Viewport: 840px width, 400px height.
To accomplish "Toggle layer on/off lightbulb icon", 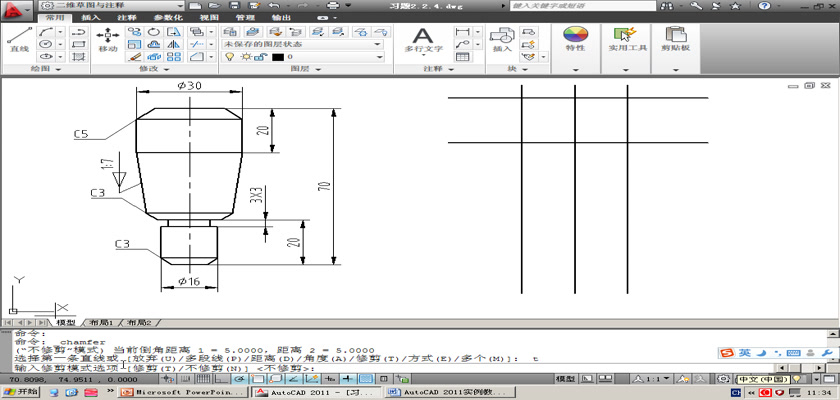I will (x=229, y=57).
